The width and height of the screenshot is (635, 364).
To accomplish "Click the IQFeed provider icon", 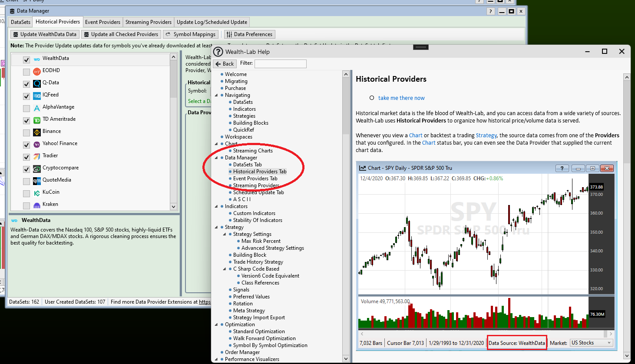I will point(37,96).
